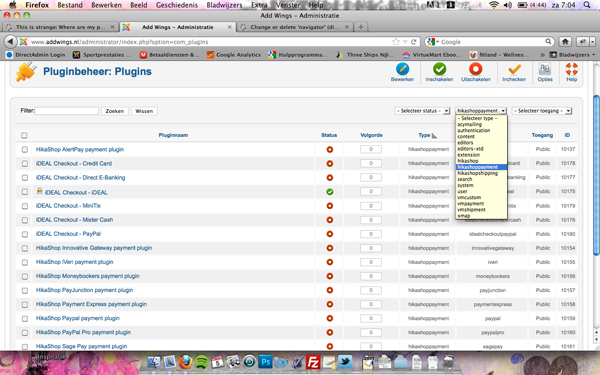This screenshot has height=375, width=600.
Task: Select editors-xtd in the type list
Action: (470, 149)
